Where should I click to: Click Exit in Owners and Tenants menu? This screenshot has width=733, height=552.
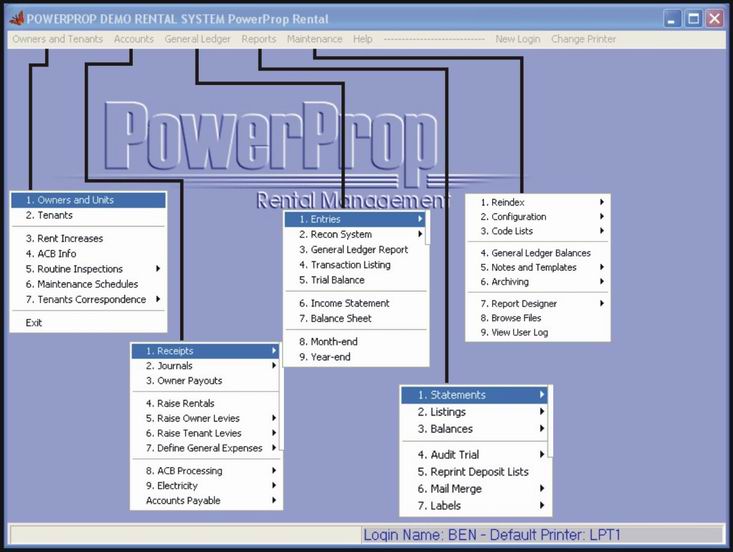click(88, 323)
